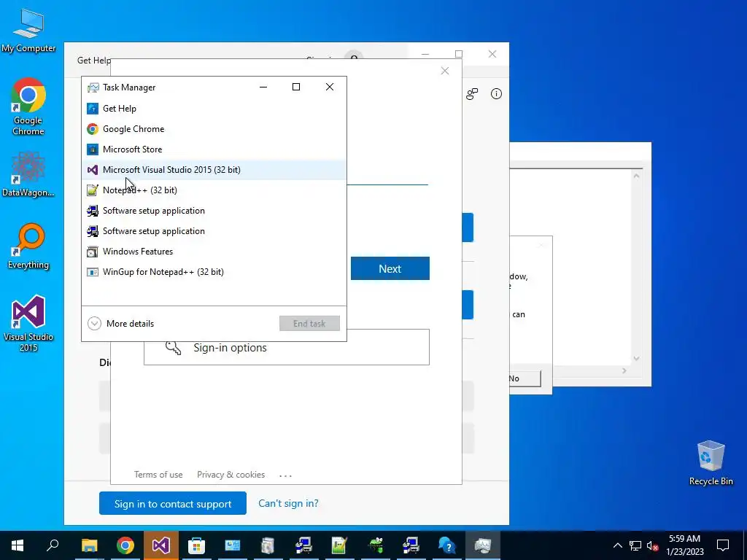The width and height of the screenshot is (747, 560).
Task: Select Get Help in Task Manager list
Action: [x=214, y=109]
